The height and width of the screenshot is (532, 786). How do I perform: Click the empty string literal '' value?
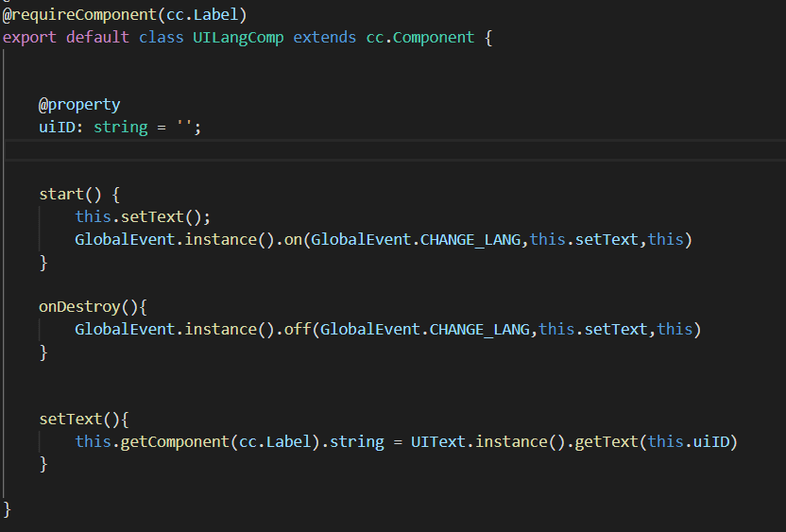coord(184,124)
